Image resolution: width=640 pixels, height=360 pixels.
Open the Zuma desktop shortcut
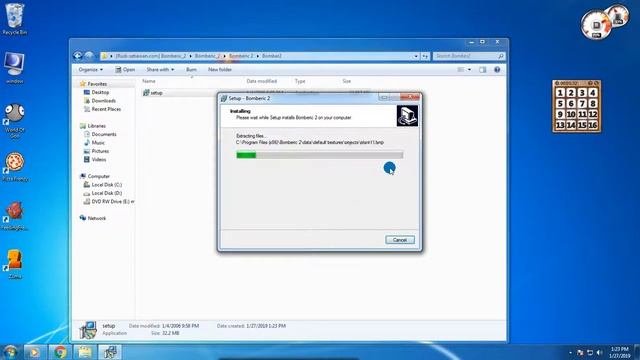tap(15, 264)
